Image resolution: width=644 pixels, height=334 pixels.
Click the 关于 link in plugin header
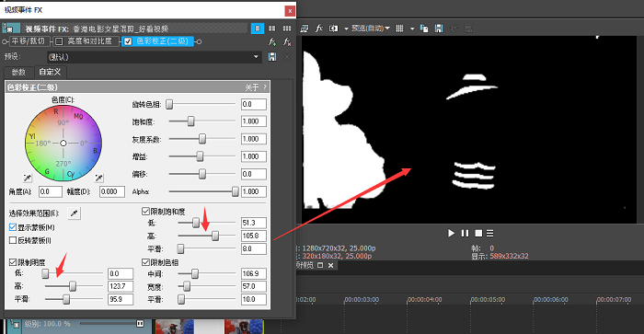pyautogui.click(x=252, y=87)
